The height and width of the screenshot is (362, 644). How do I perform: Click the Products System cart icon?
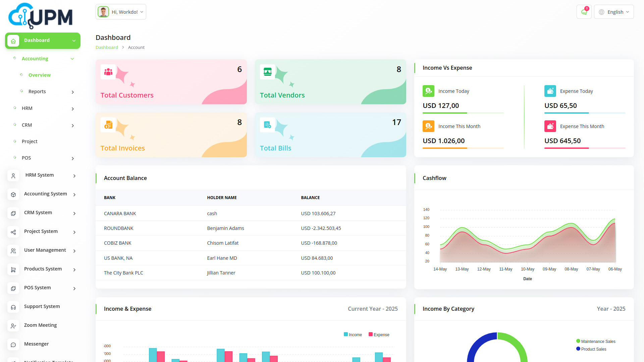13,269
